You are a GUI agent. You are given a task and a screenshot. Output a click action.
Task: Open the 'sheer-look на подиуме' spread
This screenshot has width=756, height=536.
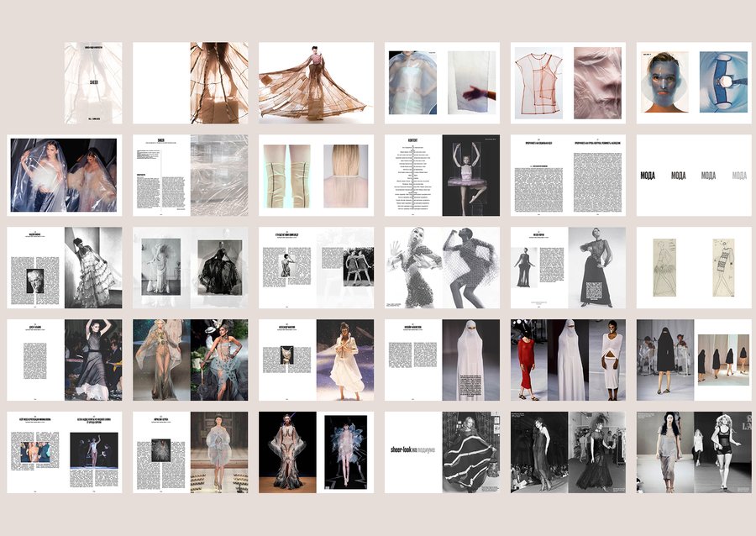tap(442, 453)
